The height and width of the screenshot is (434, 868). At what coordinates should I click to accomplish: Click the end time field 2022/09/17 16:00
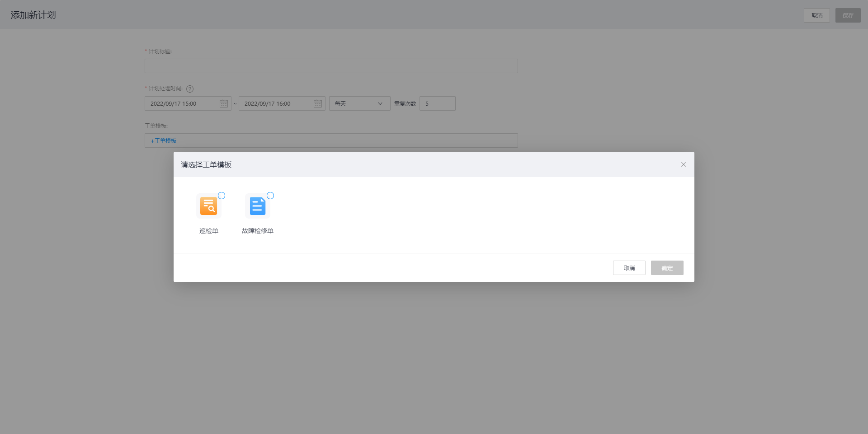(x=275, y=104)
